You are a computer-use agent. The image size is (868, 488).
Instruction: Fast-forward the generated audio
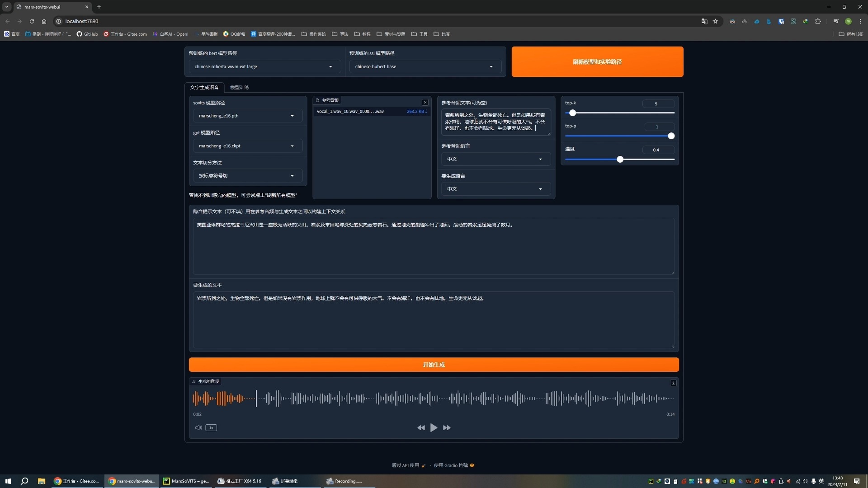click(447, 427)
